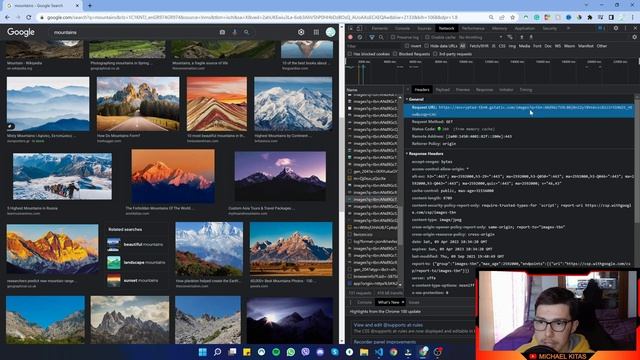640x360 pixels.
Task: Switch to the Performance tab
Action: [x=473, y=28]
